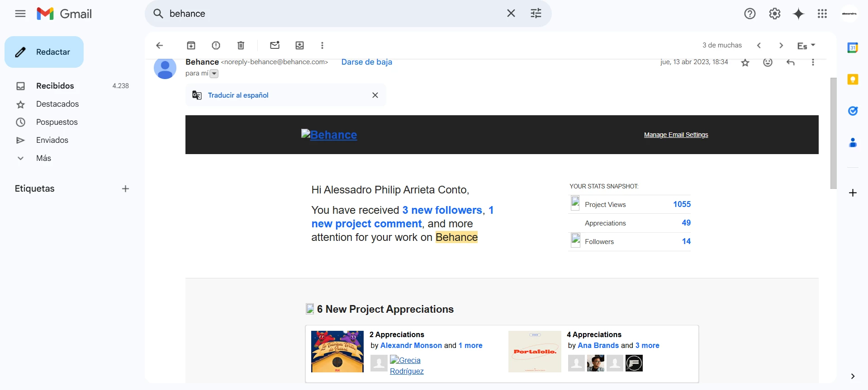This screenshot has height=390, width=868.
Task: Delete this email with trash icon
Action: 241,45
